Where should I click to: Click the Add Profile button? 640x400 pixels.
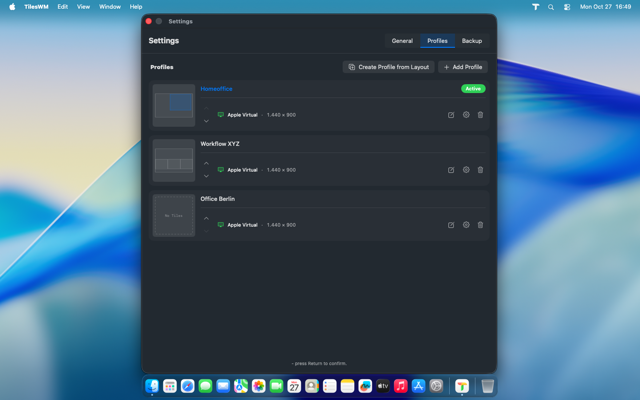point(463,67)
